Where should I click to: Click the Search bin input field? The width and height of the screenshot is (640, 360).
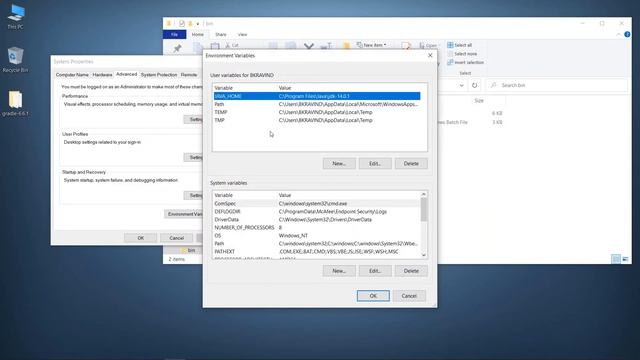[x=557, y=85]
